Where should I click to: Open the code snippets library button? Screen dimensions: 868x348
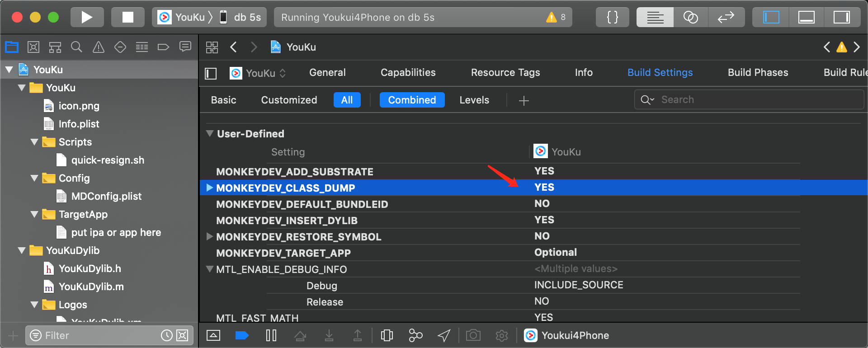612,17
